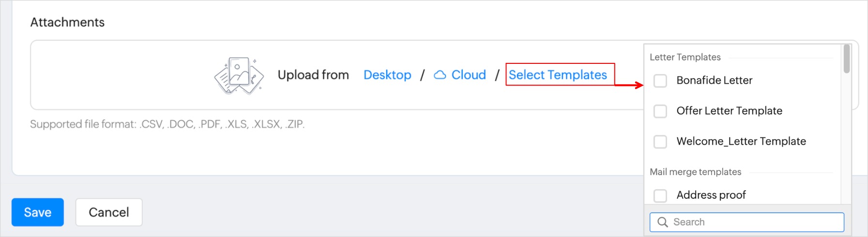Pick the Offer Letter Template entry

tap(729, 111)
